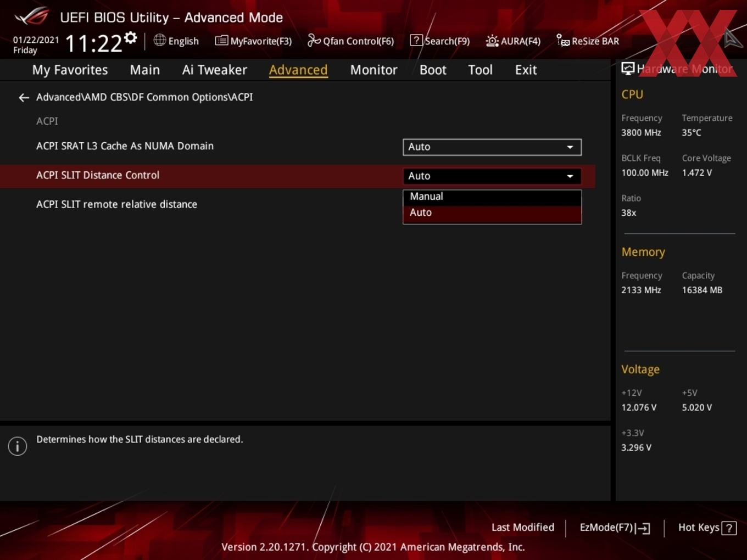Click the 5.020 V reading
Screen dimensions: 747x560
697,407
